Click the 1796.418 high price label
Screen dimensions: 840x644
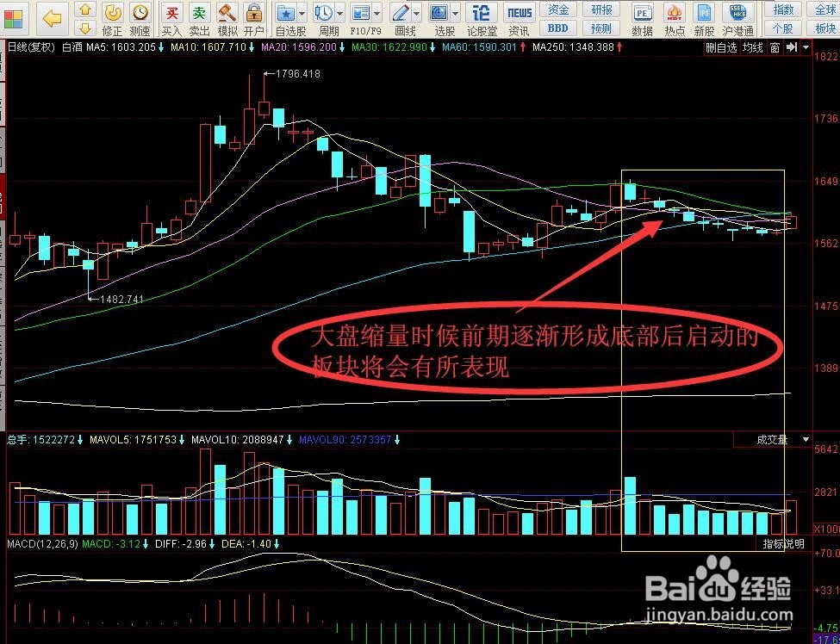pyautogui.click(x=298, y=74)
